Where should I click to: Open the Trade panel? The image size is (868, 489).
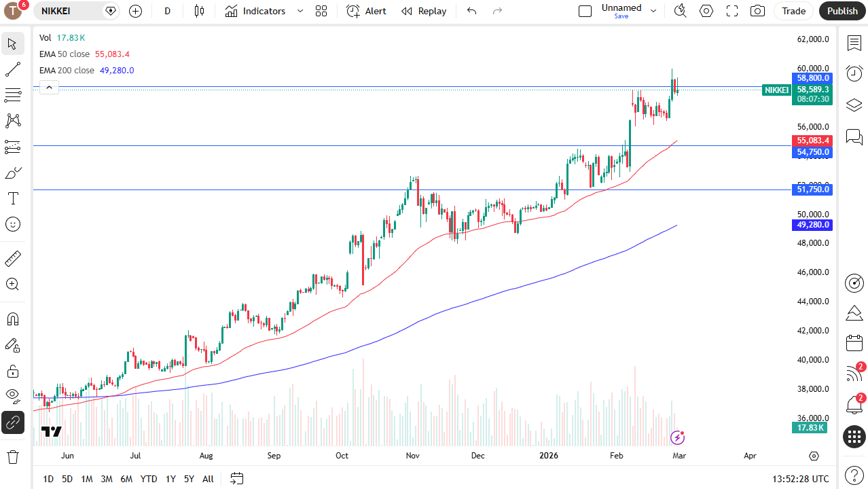793,11
